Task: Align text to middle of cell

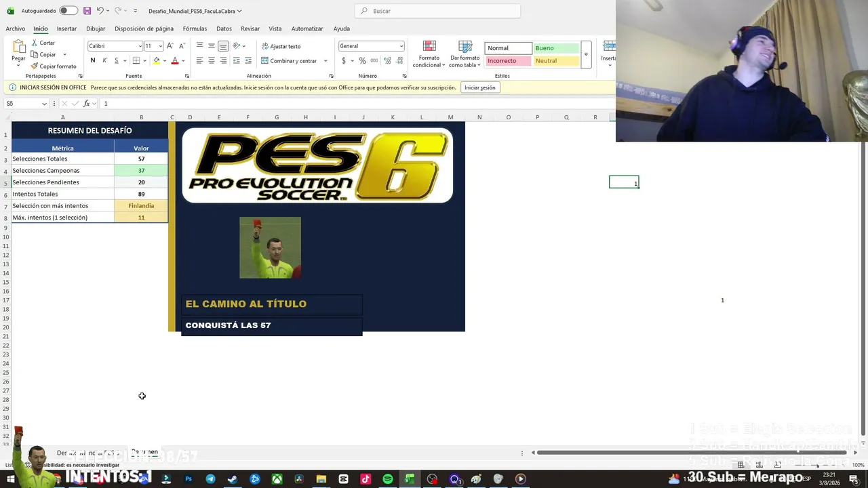Action: click(212, 46)
